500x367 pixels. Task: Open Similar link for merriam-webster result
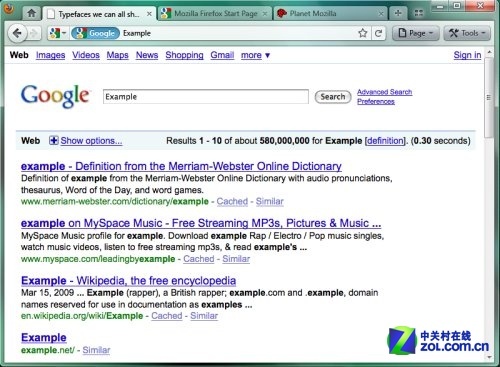pos(270,201)
